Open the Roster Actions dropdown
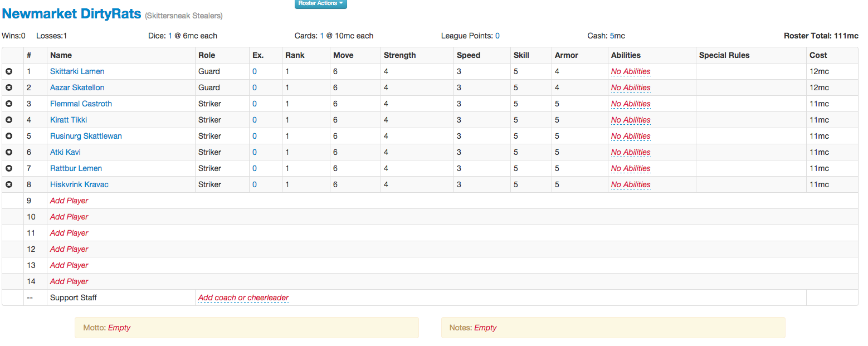Image resolution: width=868 pixels, height=346 pixels. click(x=320, y=3)
